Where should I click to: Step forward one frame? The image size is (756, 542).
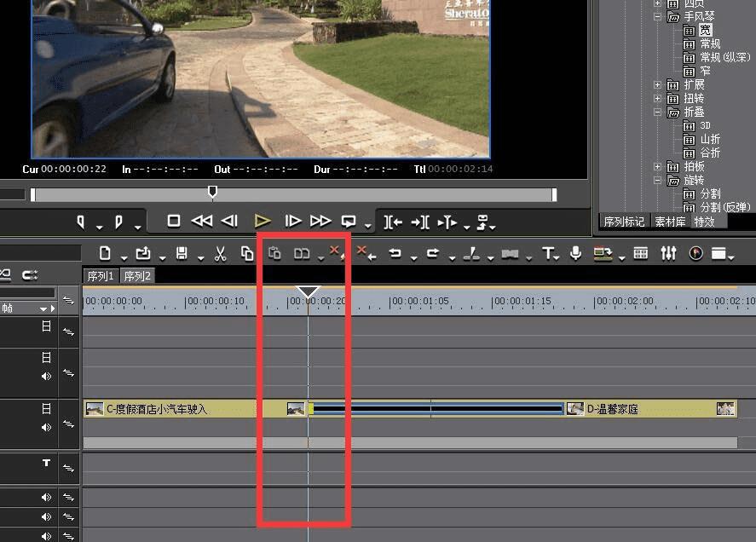[x=292, y=221]
